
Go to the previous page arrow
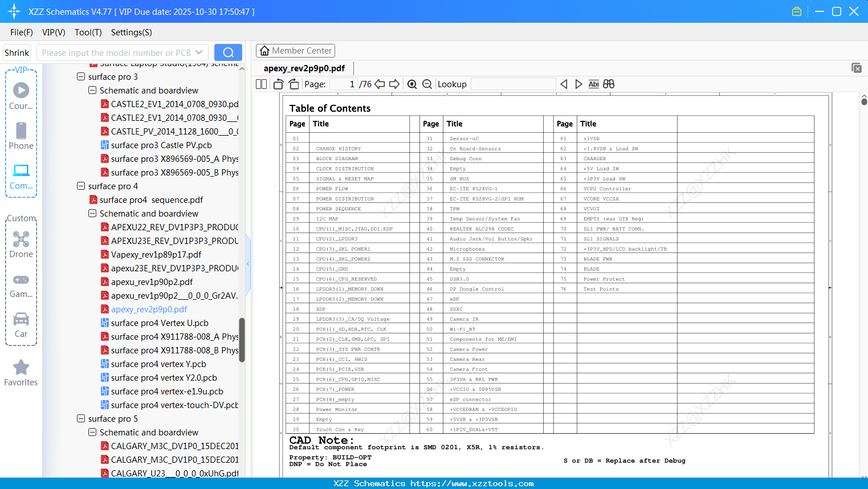(x=380, y=84)
